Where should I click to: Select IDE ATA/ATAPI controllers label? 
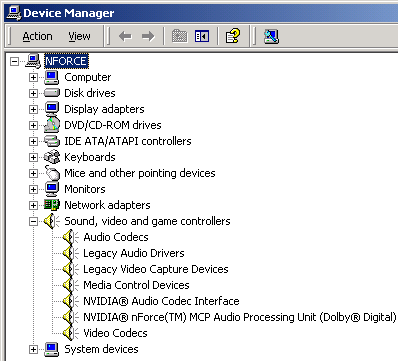click(x=128, y=141)
